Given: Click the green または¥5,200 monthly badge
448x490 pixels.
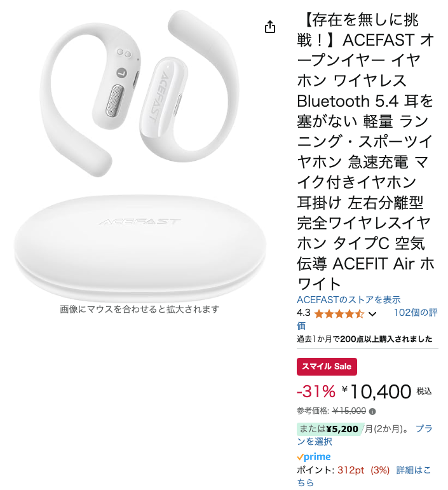Looking at the screenshot, I should point(329,429).
